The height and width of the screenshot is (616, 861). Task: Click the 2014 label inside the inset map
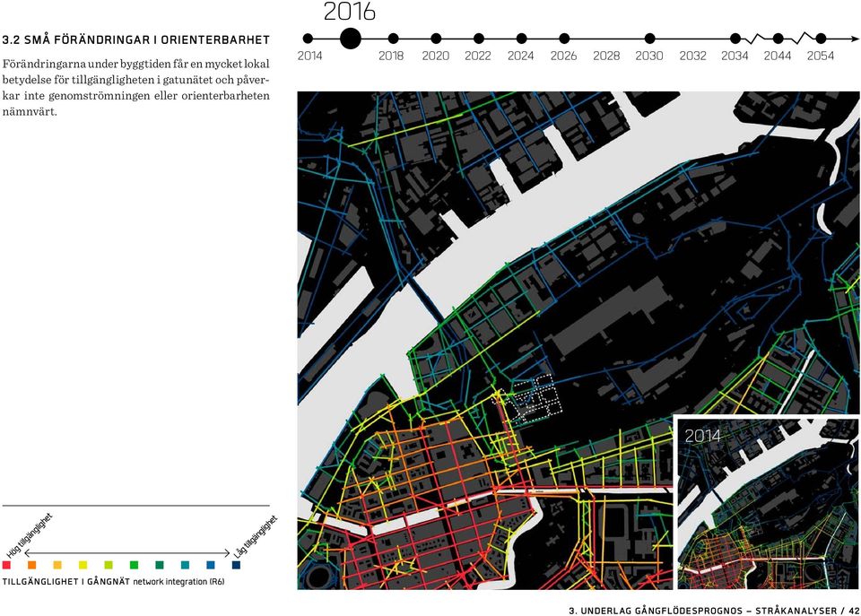click(702, 436)
